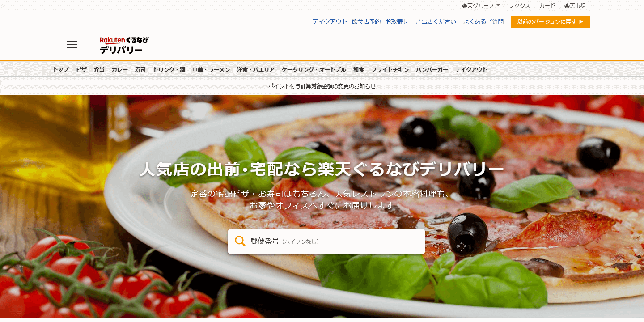Open the お取寄せ link
The height and width of the screenshot is (322, 644).
point(397,21)
